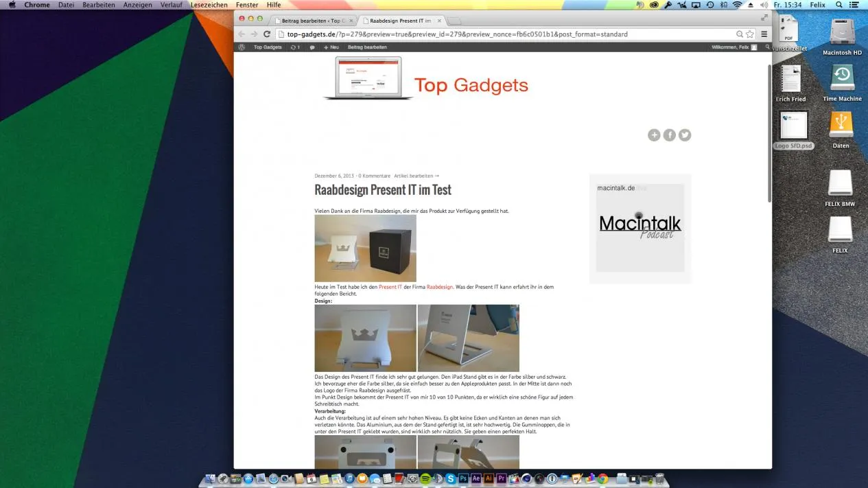Screen dimensions: 868x488
Task: Open the Chrome application menu
Action: click(x=37, y=5)
